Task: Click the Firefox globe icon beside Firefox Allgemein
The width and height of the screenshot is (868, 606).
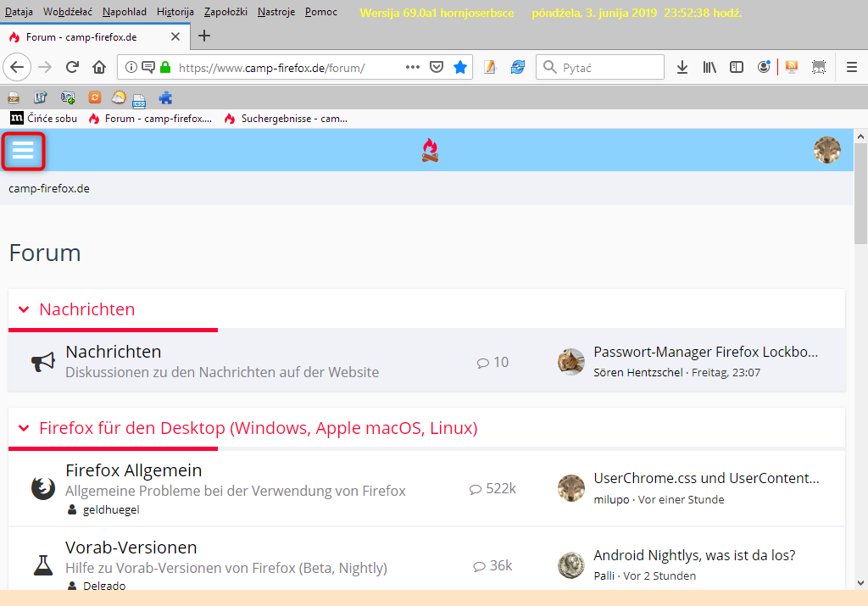Action: [43, 488]
